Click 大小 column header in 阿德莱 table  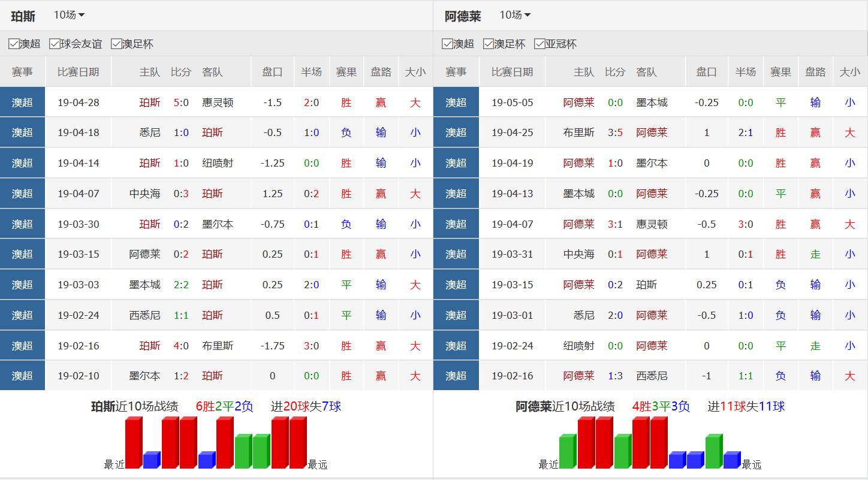(849, 72)
